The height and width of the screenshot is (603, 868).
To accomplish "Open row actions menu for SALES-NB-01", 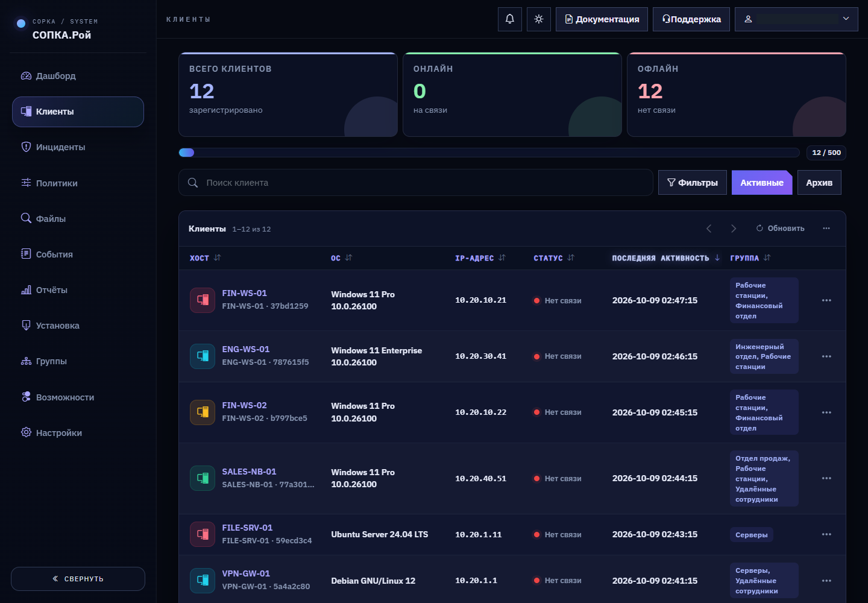I will (x=826, y=478).
